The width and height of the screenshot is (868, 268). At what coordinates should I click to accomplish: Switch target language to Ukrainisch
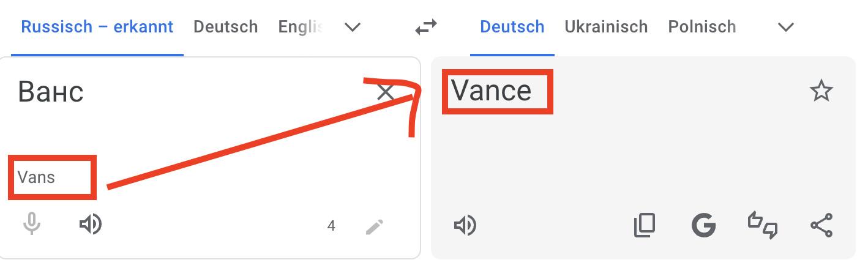[x=606, y=27]
